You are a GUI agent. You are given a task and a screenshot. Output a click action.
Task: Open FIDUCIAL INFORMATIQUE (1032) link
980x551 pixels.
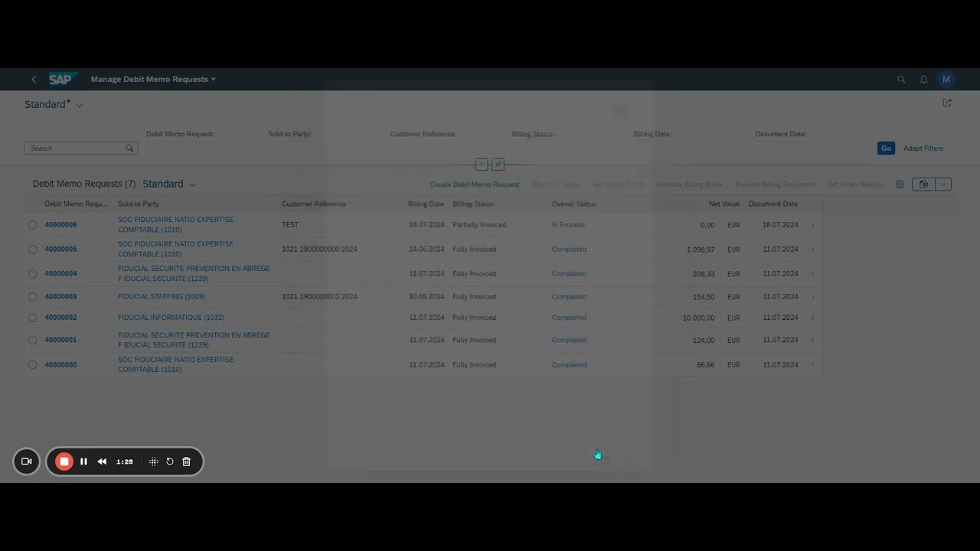[171, 318]
